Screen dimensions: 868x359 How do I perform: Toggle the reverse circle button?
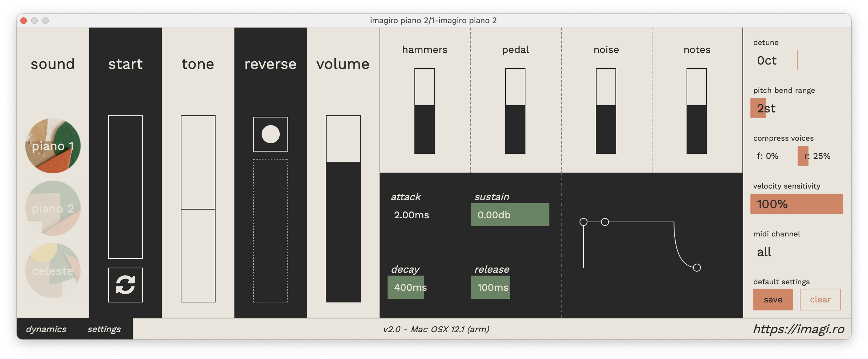(271, 134)
